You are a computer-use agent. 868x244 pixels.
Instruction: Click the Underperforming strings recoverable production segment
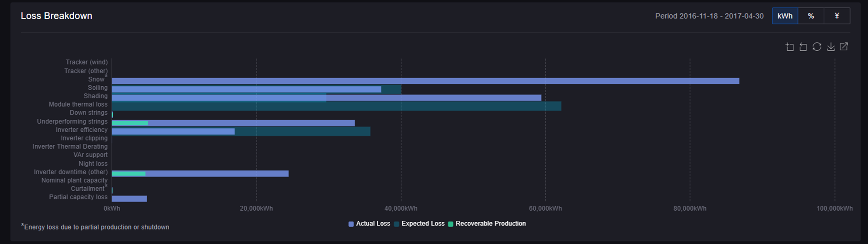(130, 123)
